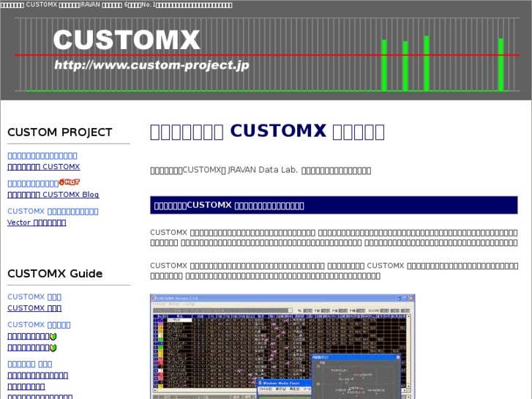Click the lower green-yellow beginner mark icon

click(53, 348)
